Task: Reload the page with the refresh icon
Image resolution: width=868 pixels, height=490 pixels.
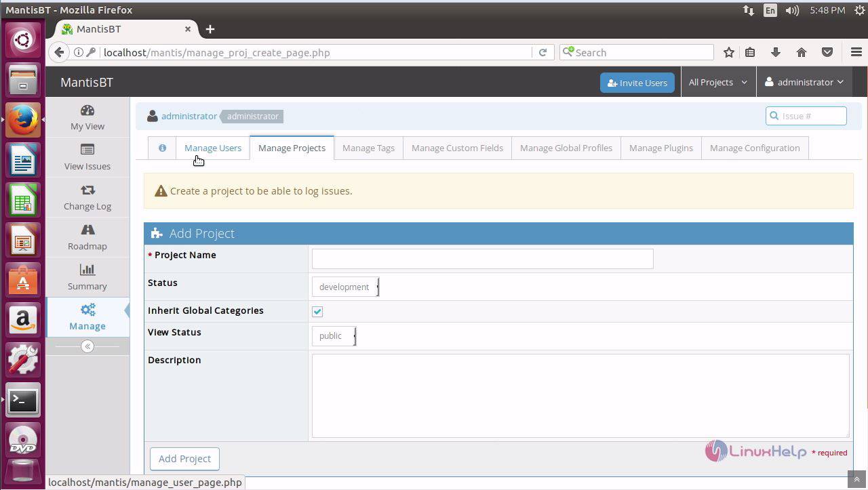Action: pos(542,52)
